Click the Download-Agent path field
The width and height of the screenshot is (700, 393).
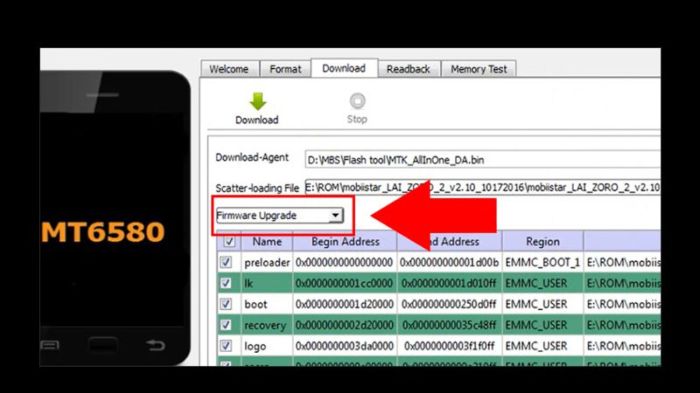coord(483,160)
